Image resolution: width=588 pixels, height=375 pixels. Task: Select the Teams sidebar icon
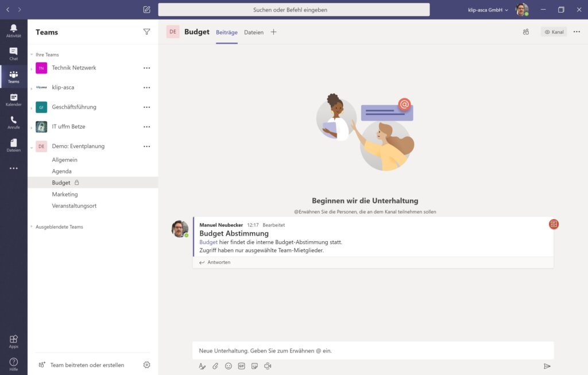(14, 76)
